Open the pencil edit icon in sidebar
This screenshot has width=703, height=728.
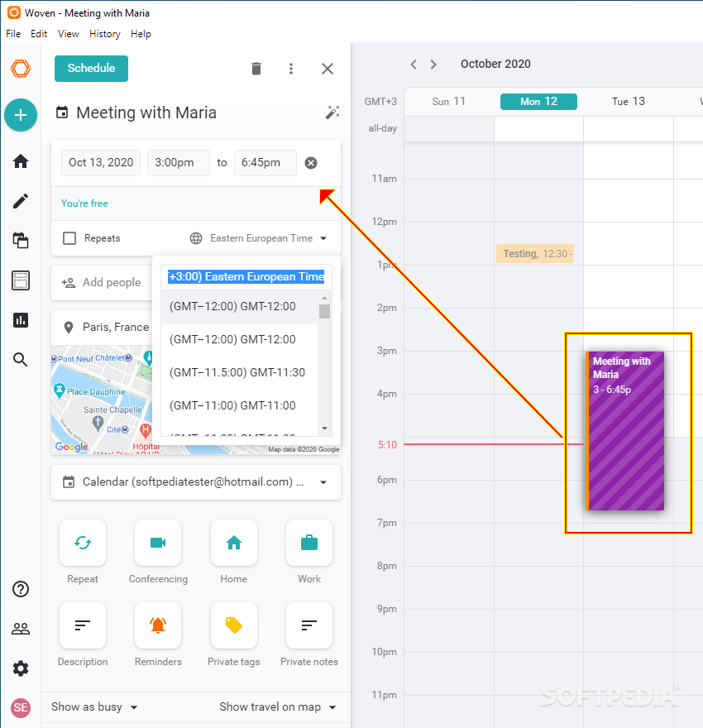click(21, 201)
